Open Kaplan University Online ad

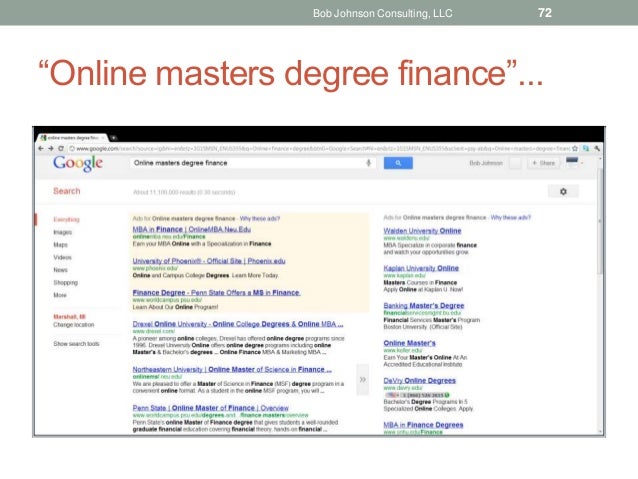tap(421, 268)
